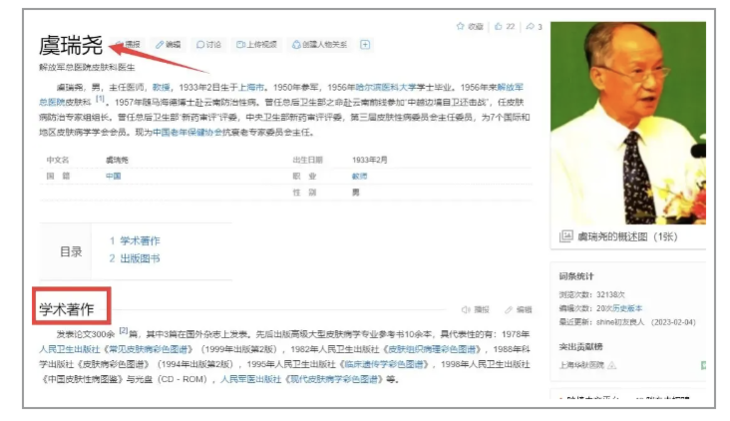The width and height of the screenshot is (730, 421).
Task: Click 创建人物关系 button
Action: [319, 44]
